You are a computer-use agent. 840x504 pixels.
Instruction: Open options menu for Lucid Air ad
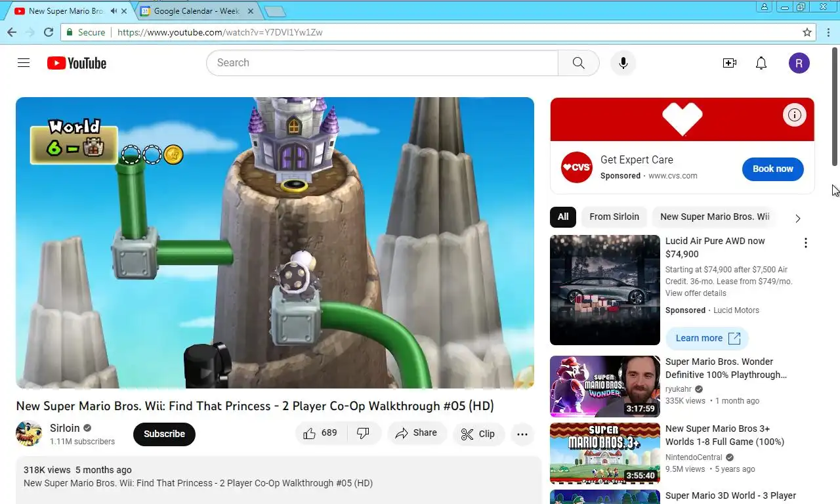pyautogui.click(x=806, y=243)
